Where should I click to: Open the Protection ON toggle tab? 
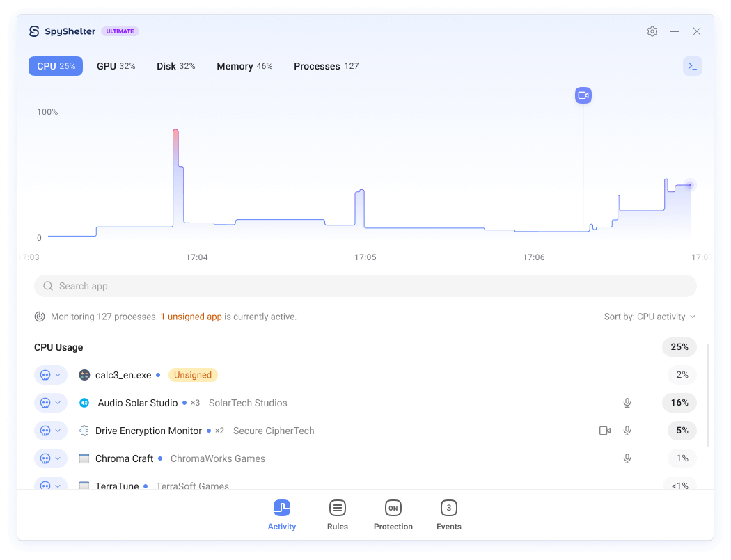point(393,515)
